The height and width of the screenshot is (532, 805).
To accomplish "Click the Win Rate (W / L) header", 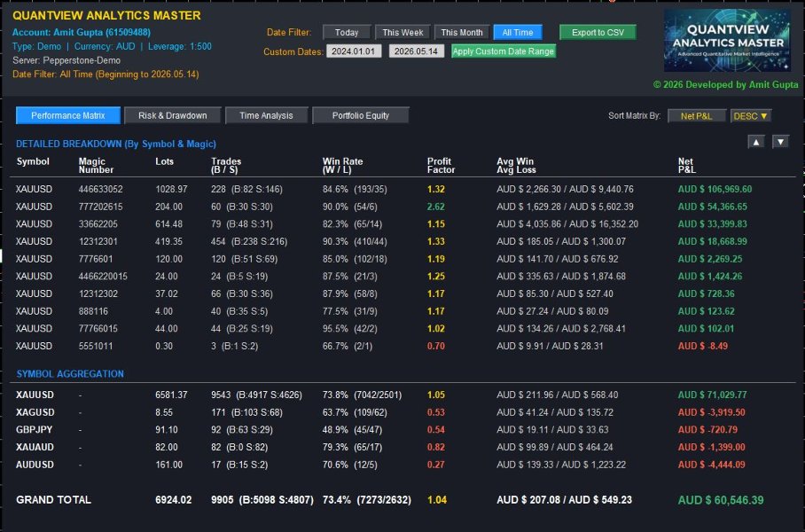I will point(342,165).
